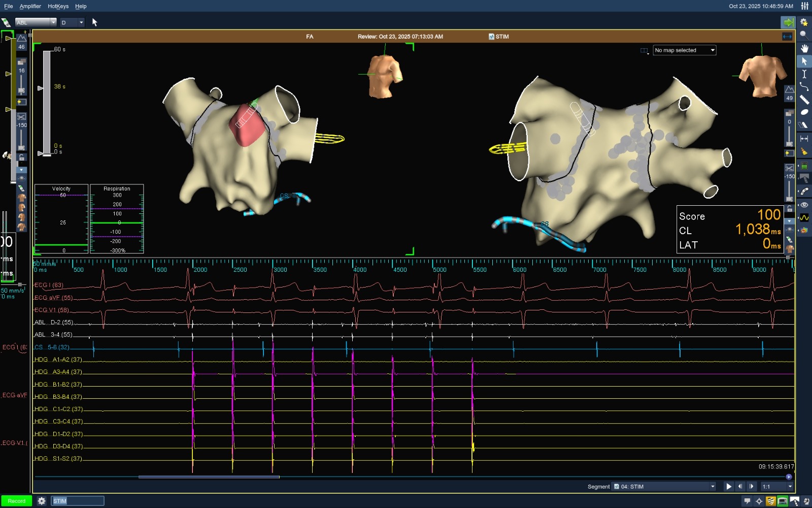Click the horizontal timeline scrollbar thumb
Viewport: 812px width, 508px height.
pyautogui.click(x=209, y=477)
